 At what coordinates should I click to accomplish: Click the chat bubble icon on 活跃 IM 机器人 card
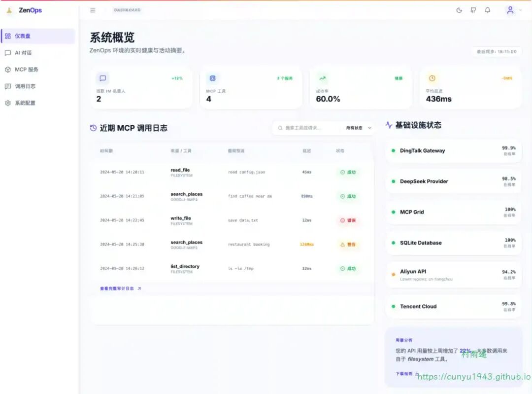point(102,78)
